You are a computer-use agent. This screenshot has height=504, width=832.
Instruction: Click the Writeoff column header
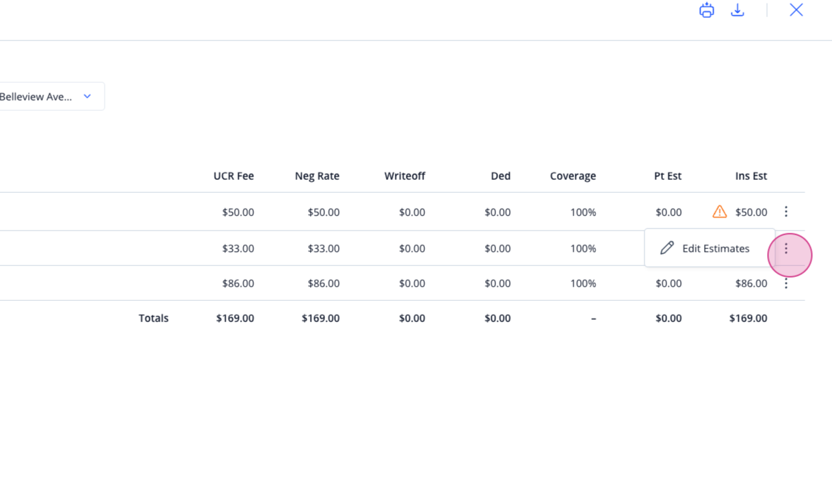(404, 176)
